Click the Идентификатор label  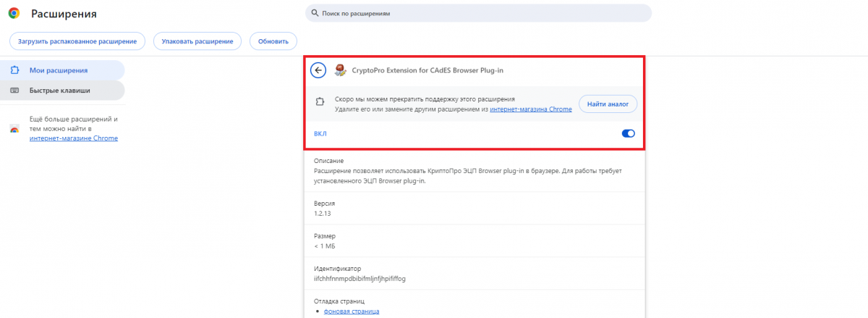337,268
